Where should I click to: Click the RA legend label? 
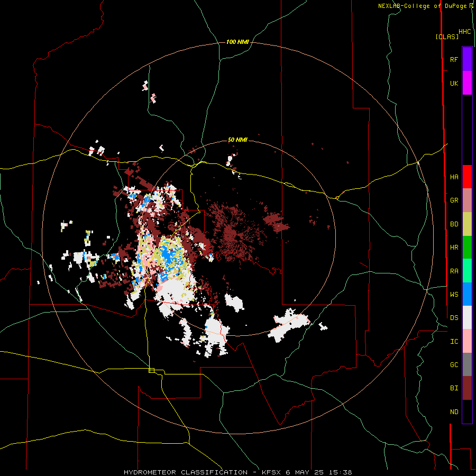click(x=454, y=271)
